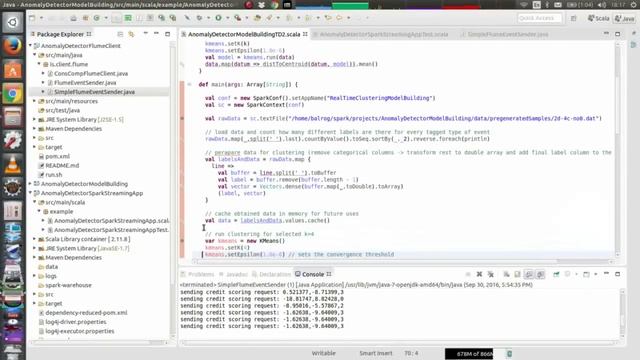The width and height of the screenshot is (640, 360).
Task: Open Ubuntu Software Center from the dock
Action: (13, 70)
